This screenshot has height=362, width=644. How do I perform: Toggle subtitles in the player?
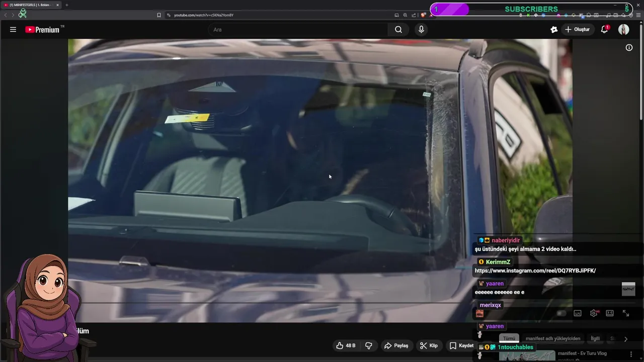point(578,313)
